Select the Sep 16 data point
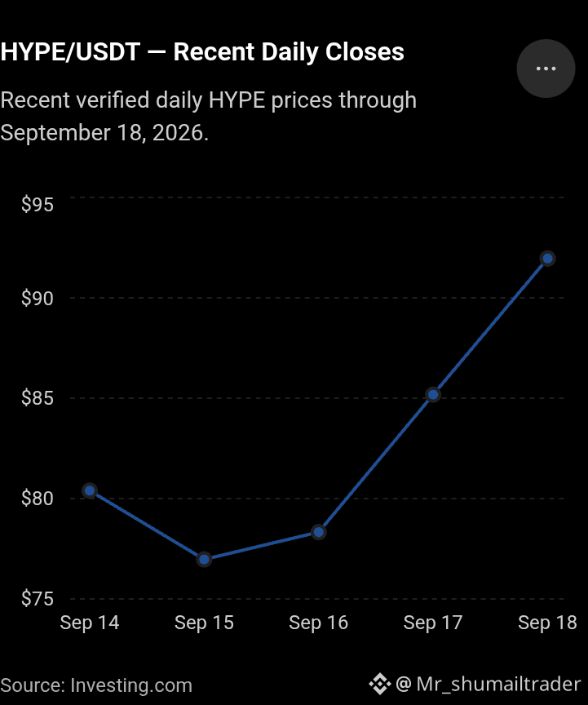 pyautogui.click(x=319, y=532)
